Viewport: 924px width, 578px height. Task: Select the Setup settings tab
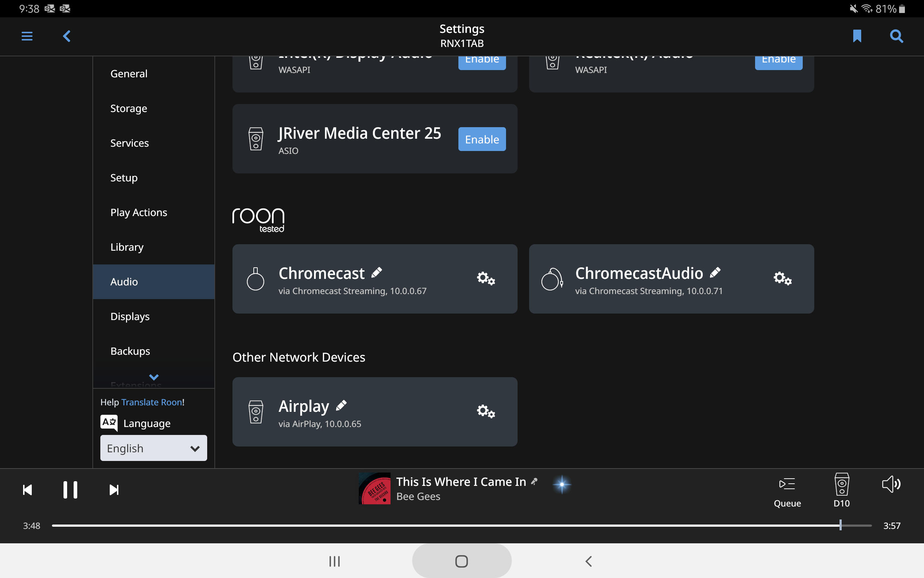154,178
